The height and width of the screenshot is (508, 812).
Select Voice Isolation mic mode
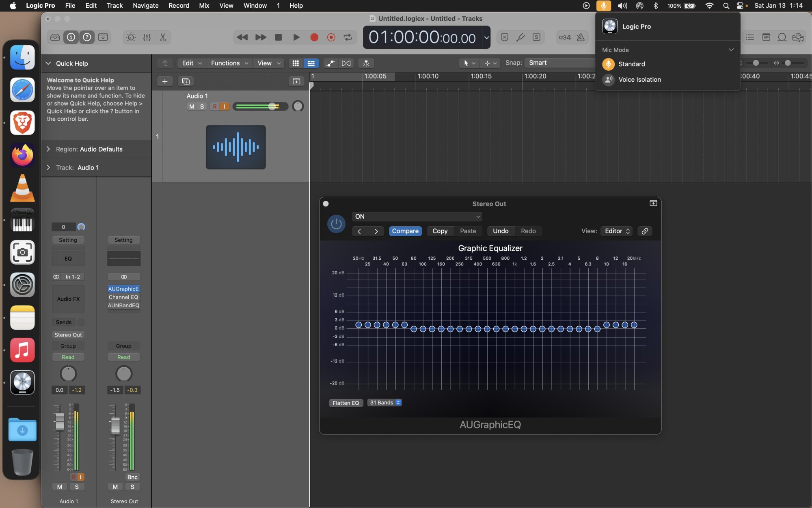(667, 80)
